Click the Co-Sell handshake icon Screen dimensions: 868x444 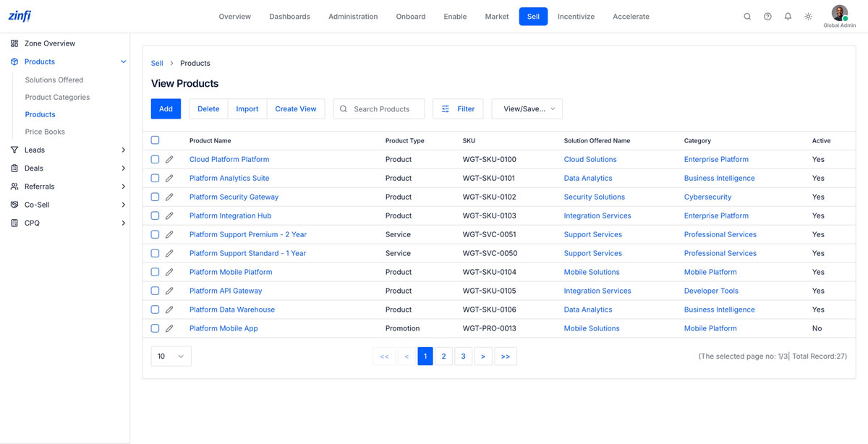pyautogui.click(x=14, y=205)
